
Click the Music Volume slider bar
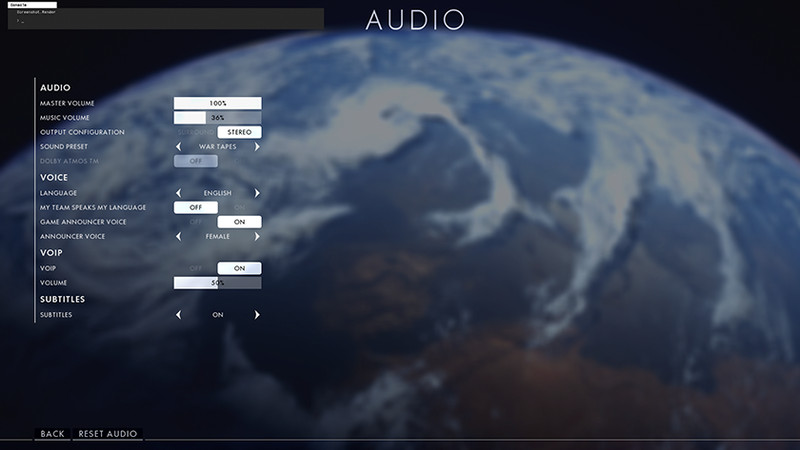[218, 118]
